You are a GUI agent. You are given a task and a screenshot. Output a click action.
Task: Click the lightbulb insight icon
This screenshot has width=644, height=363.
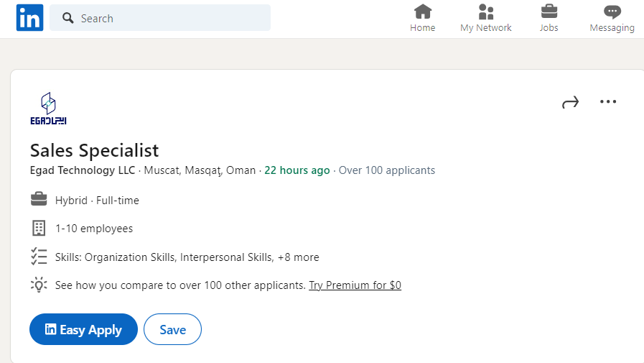39,285
